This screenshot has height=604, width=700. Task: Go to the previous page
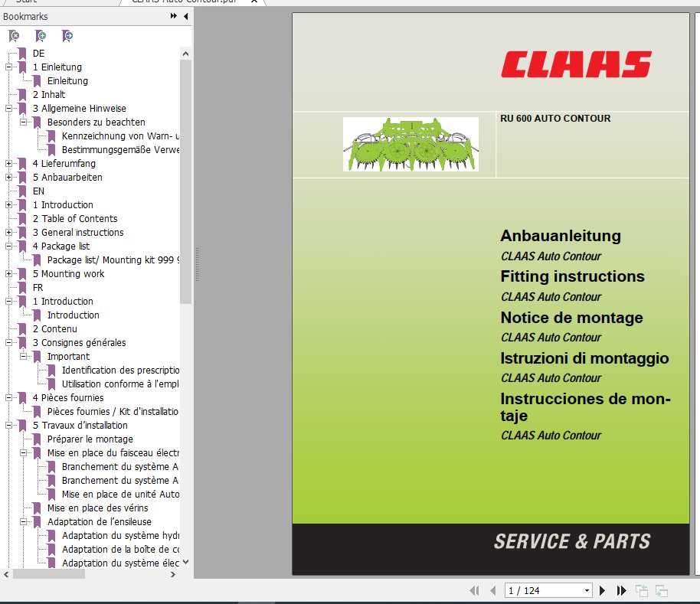click(x=493, y=590)
